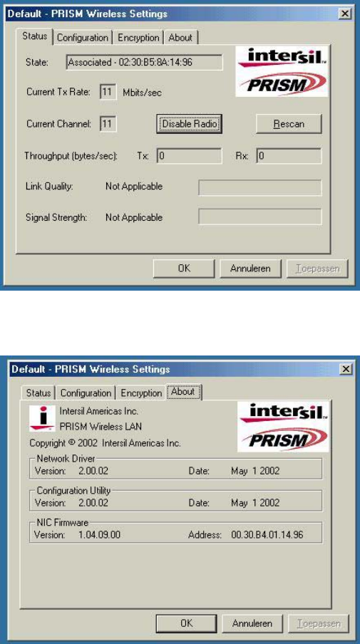The height and width of the screenshot is (644, 360).
Task: Close the lower PRISM Wireless Settings dialog
Action: [346, 369]
